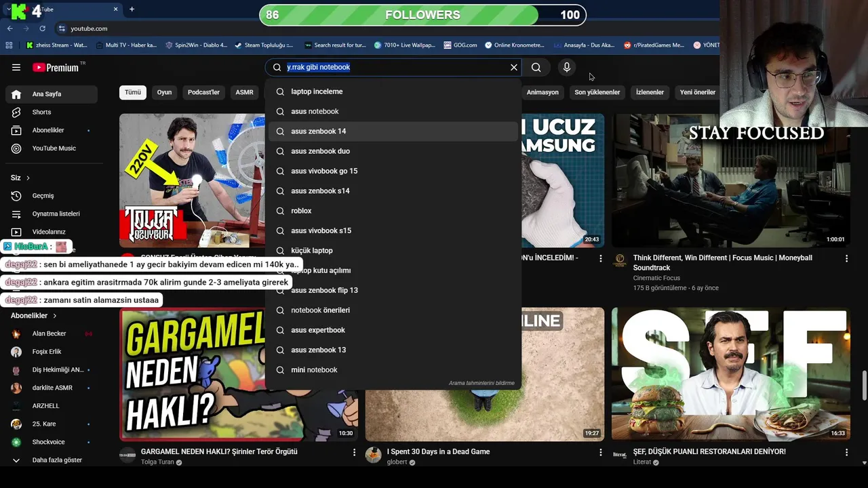Open the Foşix Erlik channel subscription

click(52, 352)
